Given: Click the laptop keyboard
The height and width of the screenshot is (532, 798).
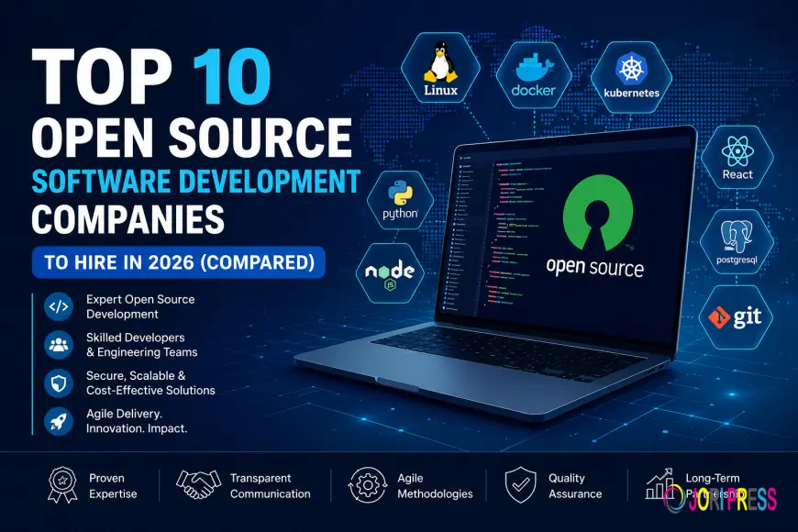Looking at the screenshot, I should 508,354.
